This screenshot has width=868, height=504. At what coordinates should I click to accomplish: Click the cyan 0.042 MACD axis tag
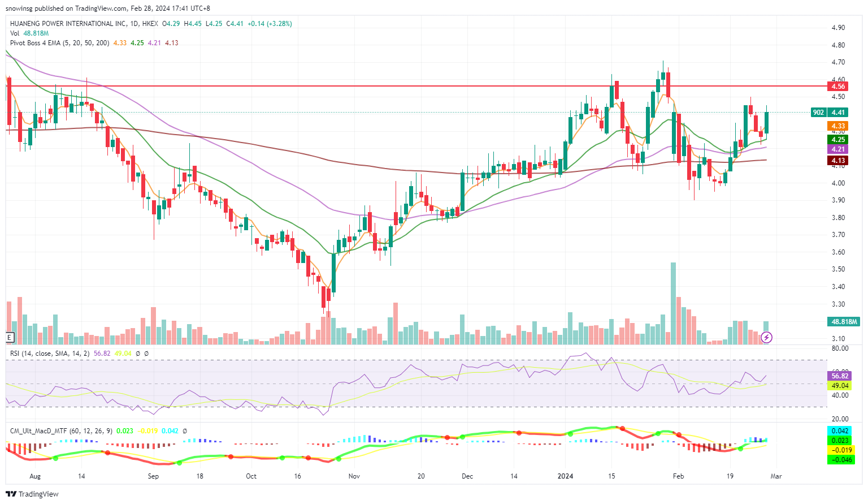(x=840, y=431)
